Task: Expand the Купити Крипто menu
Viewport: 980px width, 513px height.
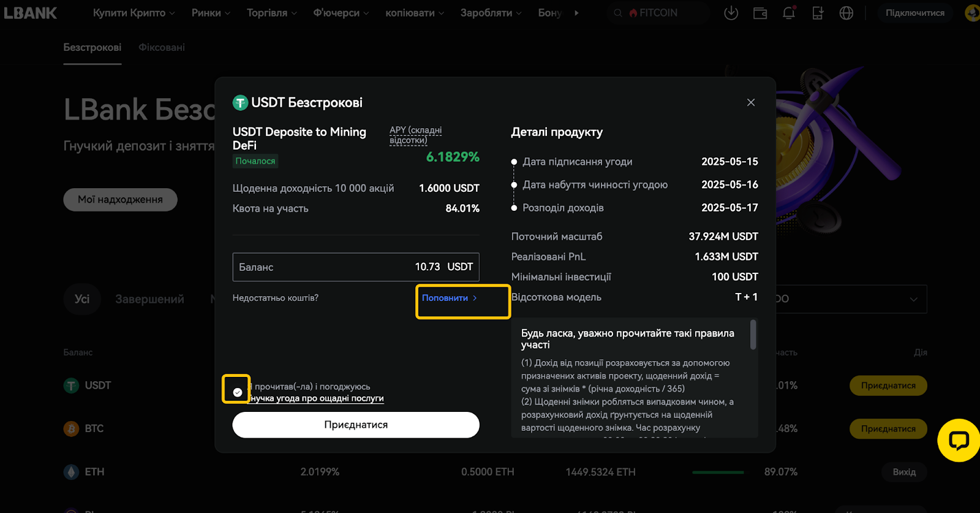Action: pos(134,13)
